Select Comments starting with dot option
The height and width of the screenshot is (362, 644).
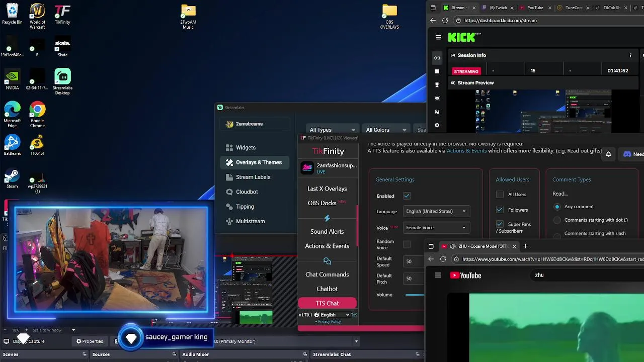557,220
